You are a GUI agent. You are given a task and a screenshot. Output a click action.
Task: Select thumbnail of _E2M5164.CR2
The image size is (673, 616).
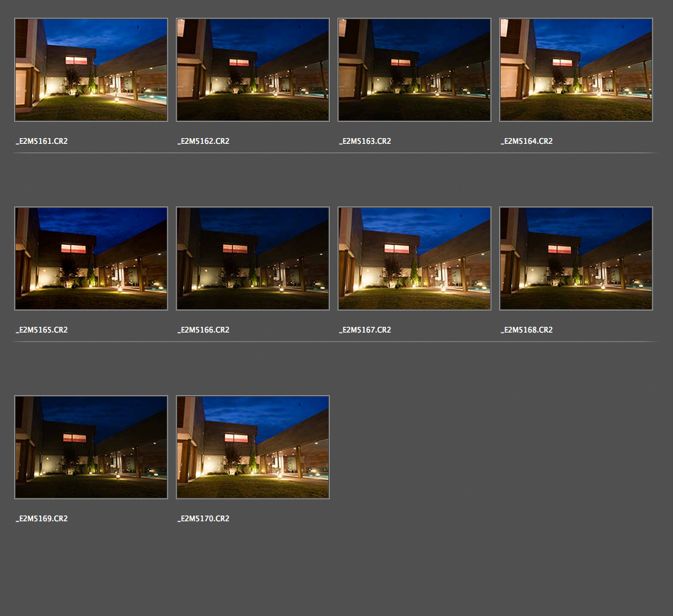click(576, 70)
